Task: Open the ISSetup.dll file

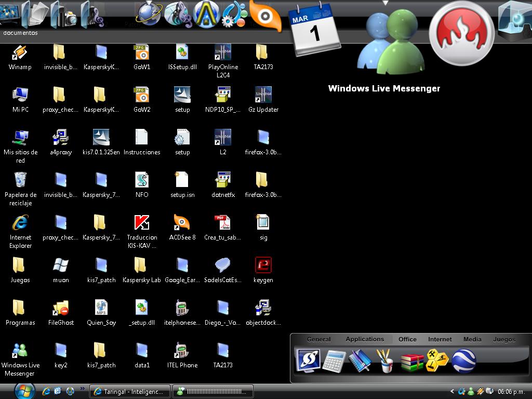Action: (x=182, y=52)
